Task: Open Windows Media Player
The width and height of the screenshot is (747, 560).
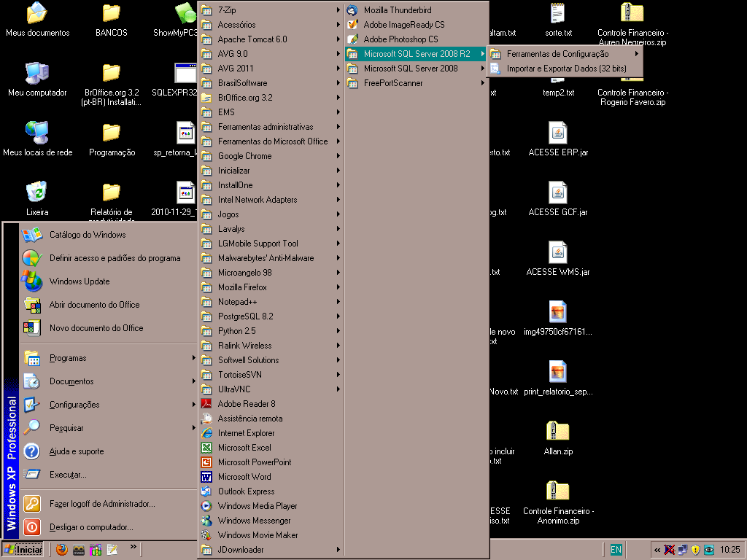Action: (x=271, y=506)
